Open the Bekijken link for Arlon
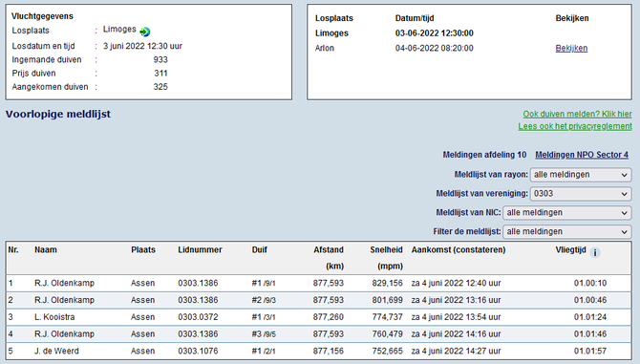Screen dimensions: 640x364 571,48
